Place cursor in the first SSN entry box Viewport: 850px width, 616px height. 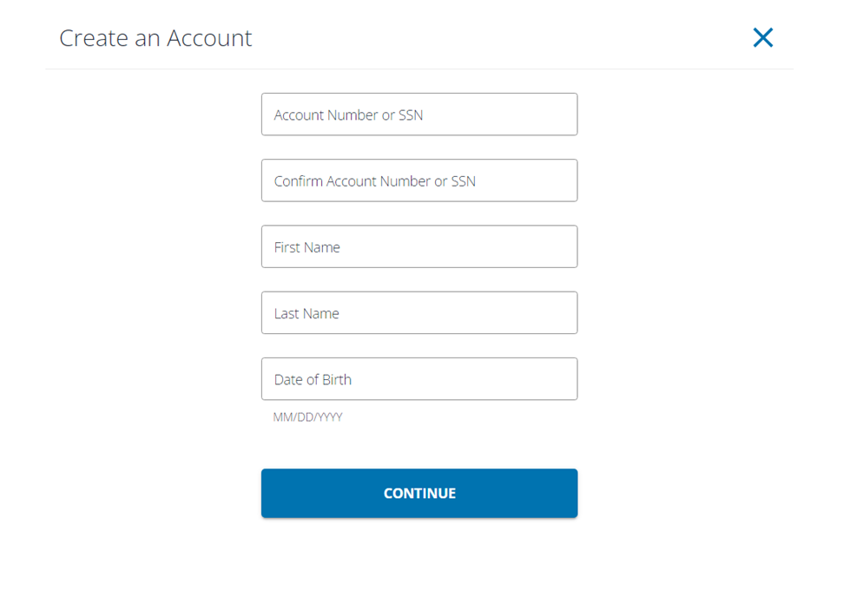tap(419, 115)
